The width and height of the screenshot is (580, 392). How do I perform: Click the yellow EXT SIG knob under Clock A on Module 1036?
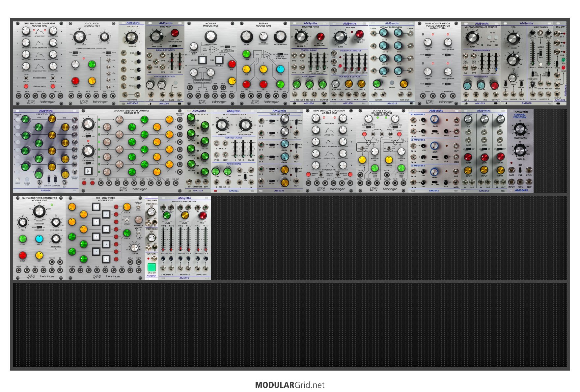coord(362,160)
